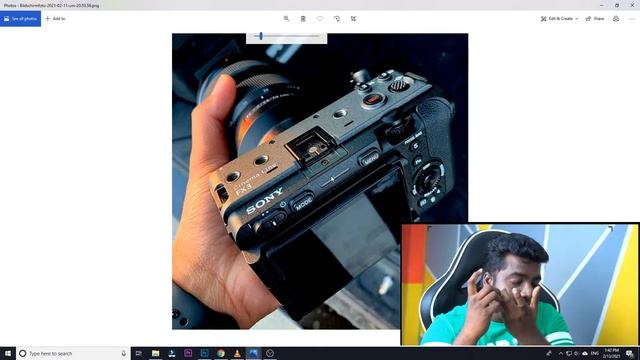Screen dimensions: 640x360
Task: Click the Share button
Action: [595, 19]
